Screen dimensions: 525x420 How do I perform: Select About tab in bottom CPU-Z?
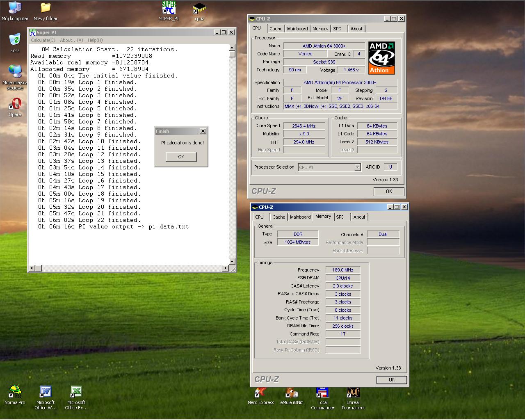pos(359,217)
